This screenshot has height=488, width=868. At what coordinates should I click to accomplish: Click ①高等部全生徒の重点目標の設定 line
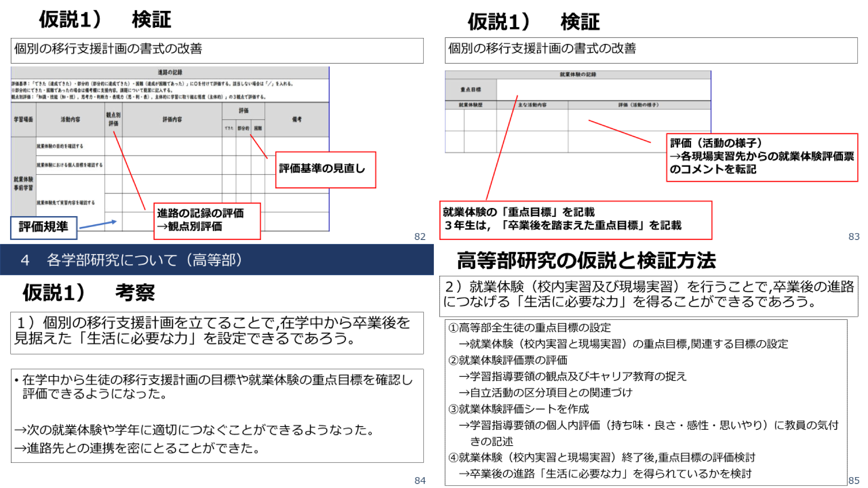[530, 328]
